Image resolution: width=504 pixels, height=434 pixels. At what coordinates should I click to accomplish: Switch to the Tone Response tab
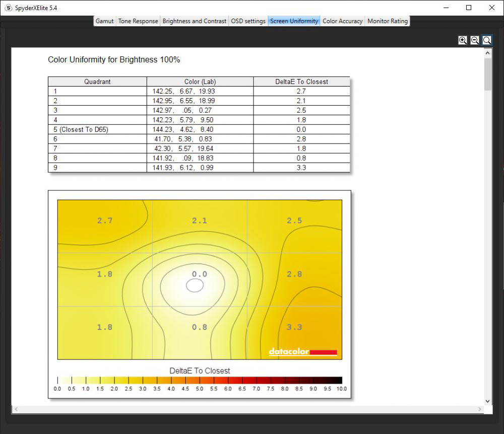138,21
